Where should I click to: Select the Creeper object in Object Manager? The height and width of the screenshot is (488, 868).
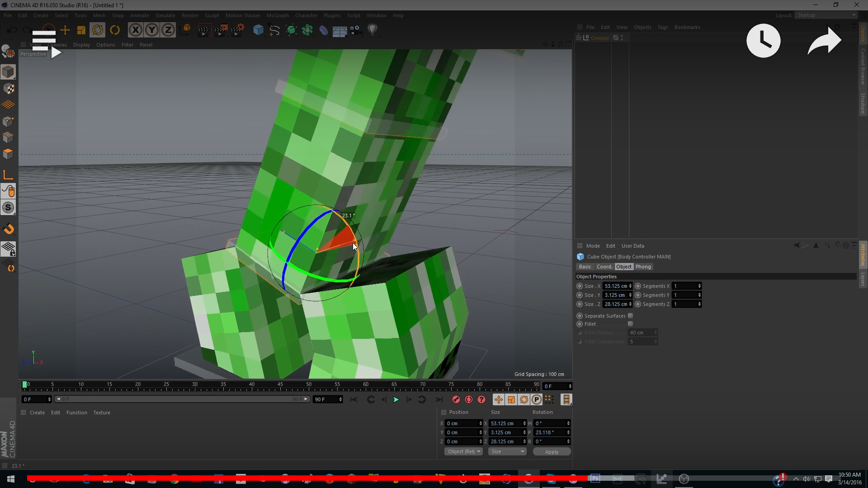(599, 38)
